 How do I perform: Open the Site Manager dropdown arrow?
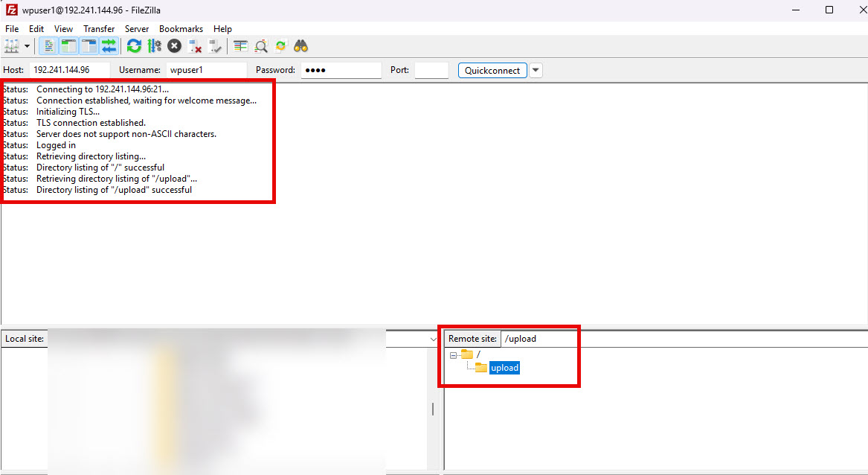tap(27, 45)
